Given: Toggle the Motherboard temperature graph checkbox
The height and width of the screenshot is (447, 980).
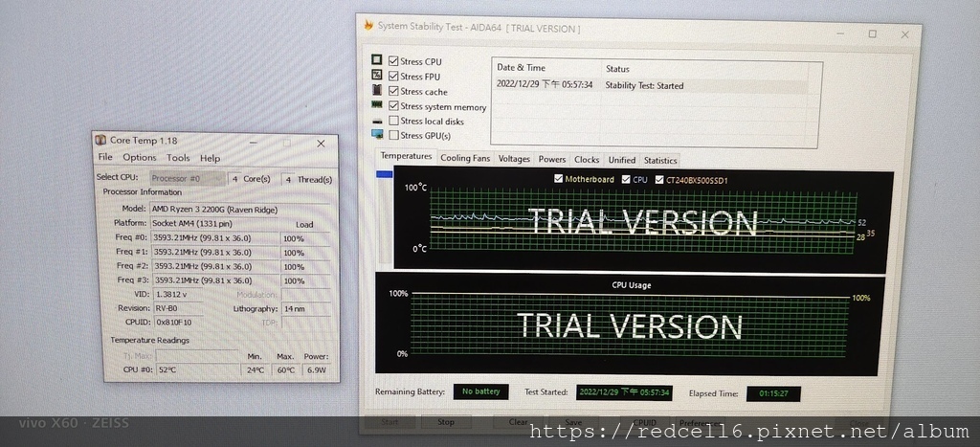Looking at the screenshot, I should [559, 179].
